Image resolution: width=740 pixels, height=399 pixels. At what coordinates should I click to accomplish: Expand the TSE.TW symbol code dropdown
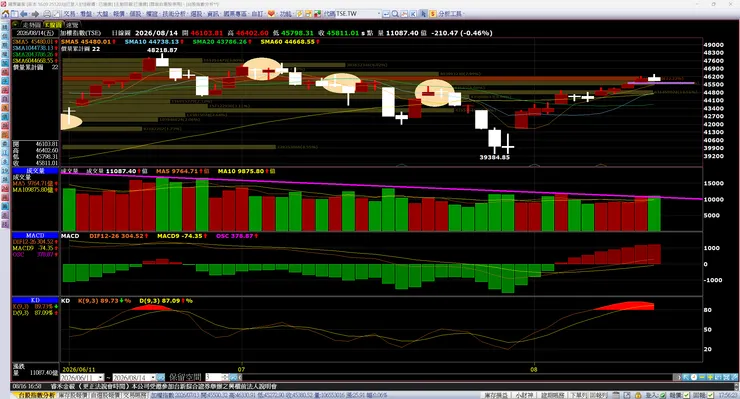click(378, 14)
